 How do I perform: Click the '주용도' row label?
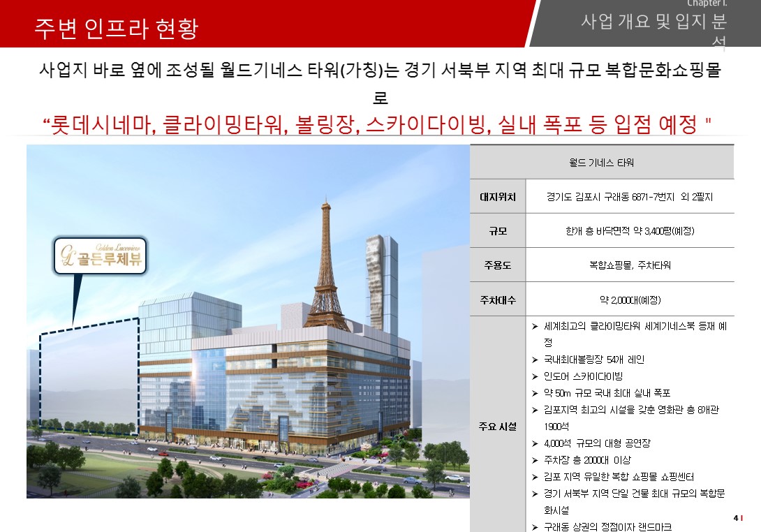click(498, 265)
